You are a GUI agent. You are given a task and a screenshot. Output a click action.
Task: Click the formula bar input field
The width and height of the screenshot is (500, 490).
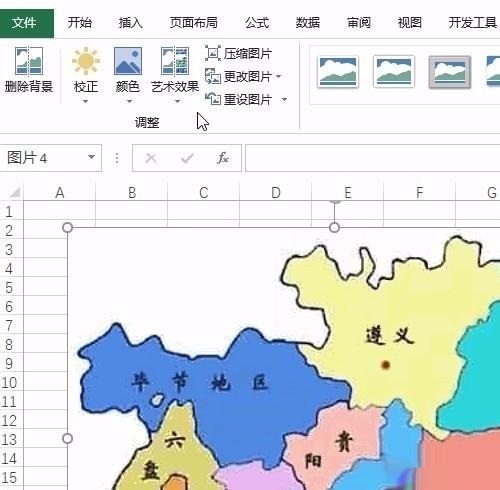point(372,158)
